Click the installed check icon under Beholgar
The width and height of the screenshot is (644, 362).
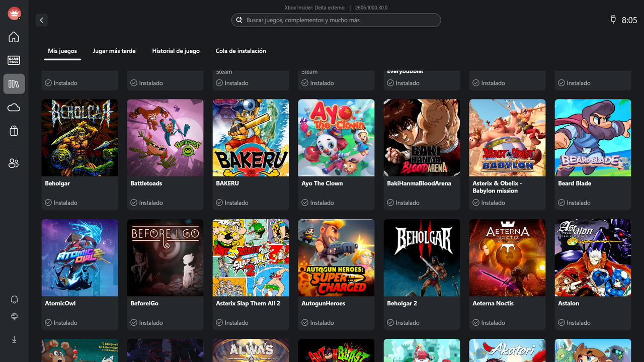point(48,203)
